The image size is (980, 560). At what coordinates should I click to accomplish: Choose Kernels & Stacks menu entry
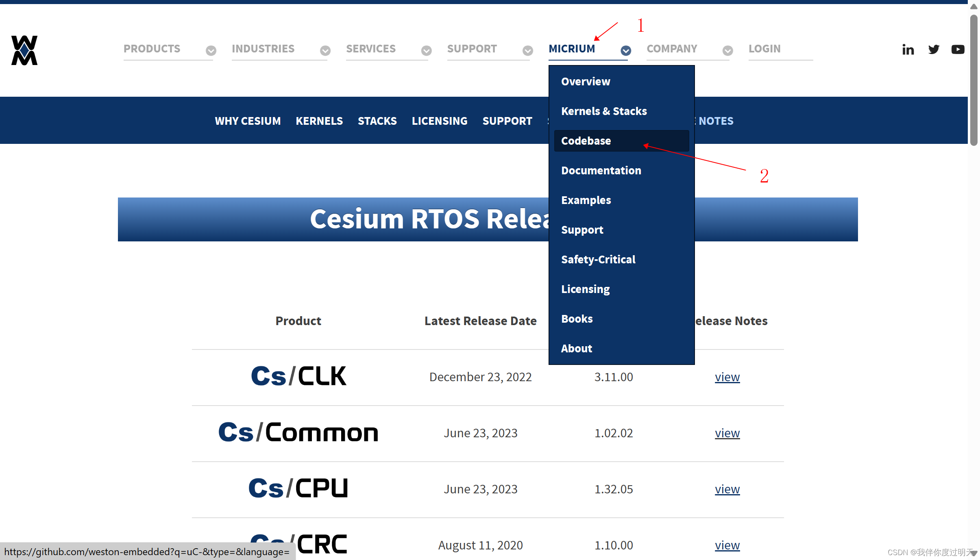pos(604,111)
